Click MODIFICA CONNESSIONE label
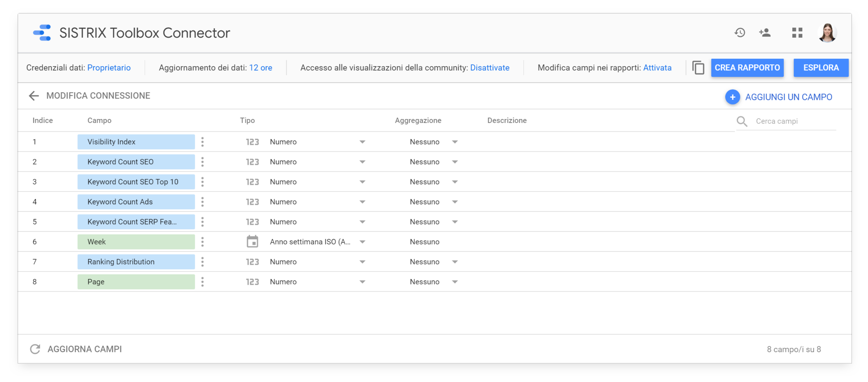 coord(98,95)
